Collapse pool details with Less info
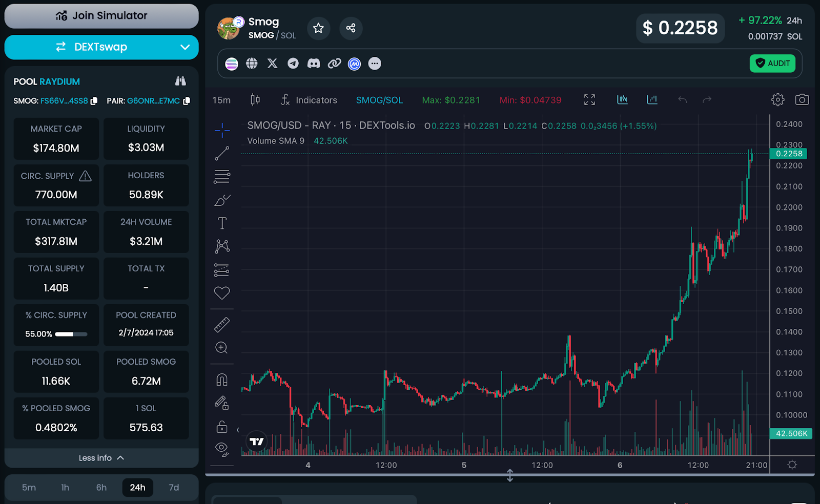The height and width of the screenshot is (504, 820). point(101,458)
